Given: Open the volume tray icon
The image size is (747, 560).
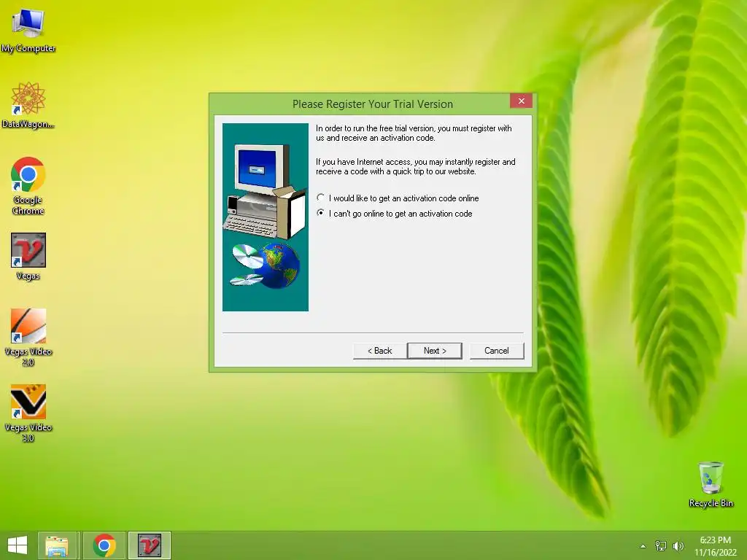Looking at the screenshot, I should 678,546.
